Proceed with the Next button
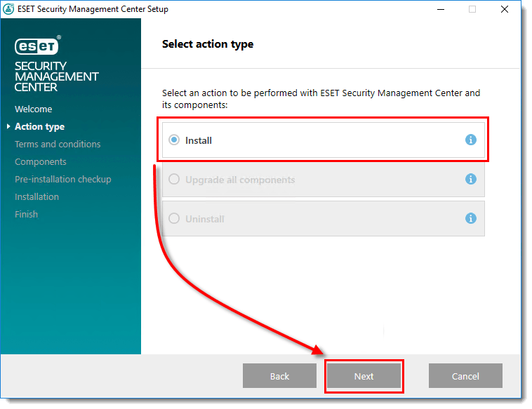Screen dimensions: 532x409 coord(364,376)
